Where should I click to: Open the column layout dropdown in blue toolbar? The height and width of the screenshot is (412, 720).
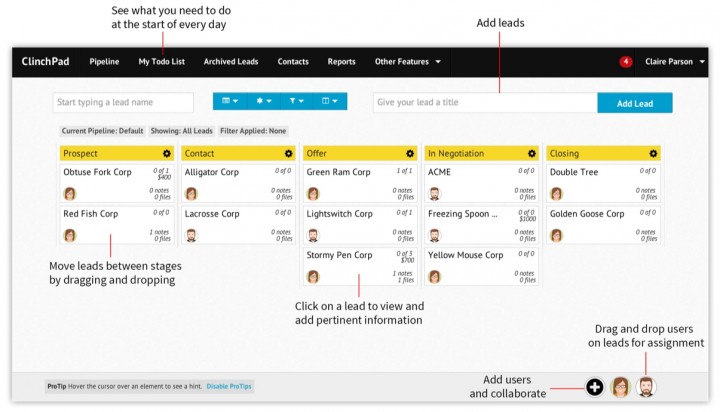point(330,101)
